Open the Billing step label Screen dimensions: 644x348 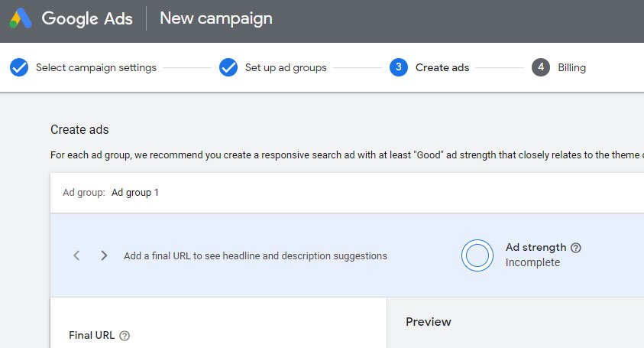tap(571, 67)
